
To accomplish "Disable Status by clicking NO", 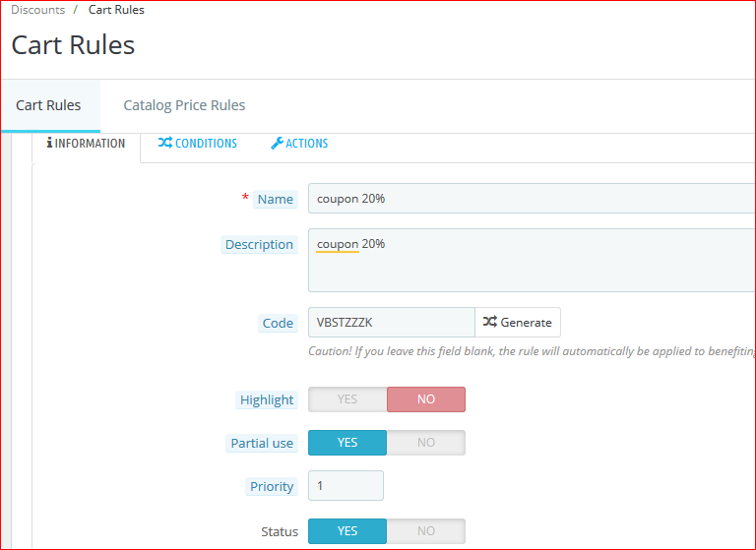I will tap(425, 531).
